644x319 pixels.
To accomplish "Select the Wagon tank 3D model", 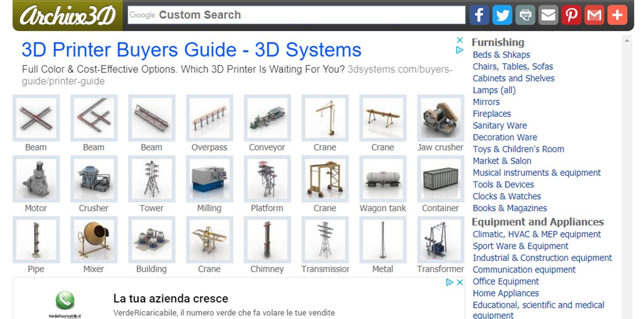I will (383, 179).
